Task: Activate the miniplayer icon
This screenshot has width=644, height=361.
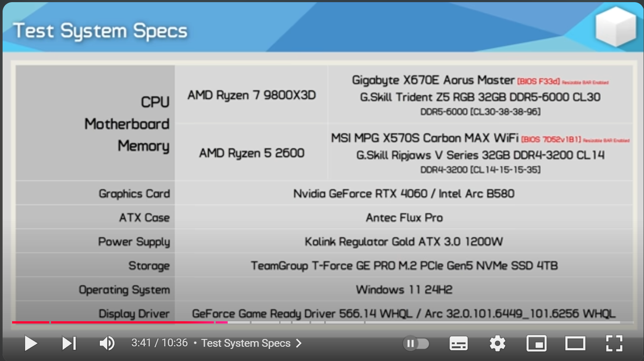Action: pyautogui.click(x=536, y=344)
